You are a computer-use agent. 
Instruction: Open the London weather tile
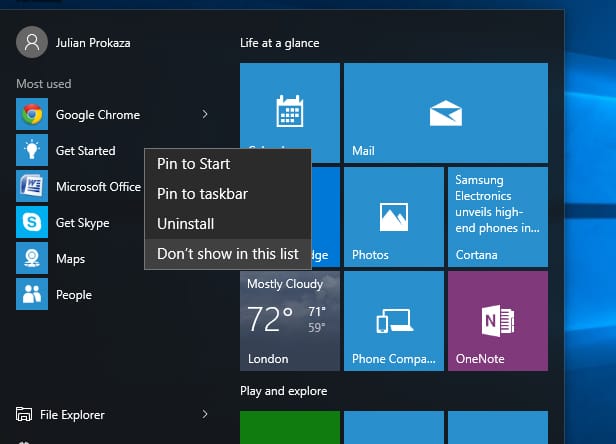point(290,321)
